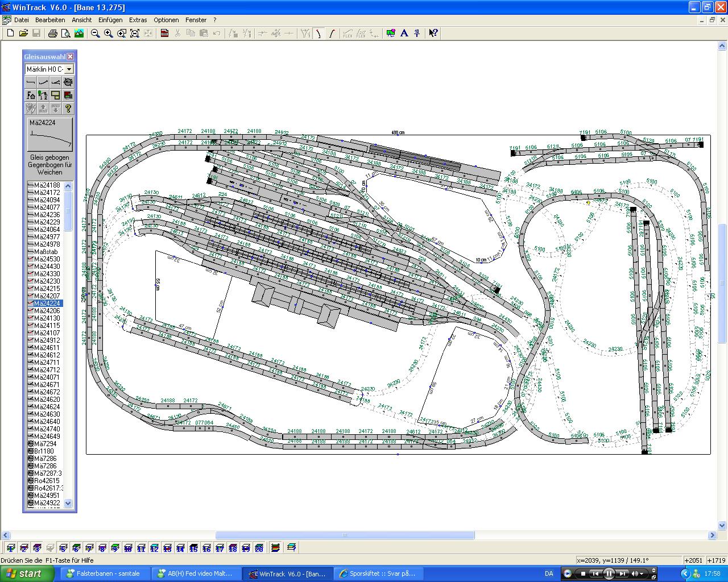The image size is (728, 582).
Task: Choose straight tracks in Gleisauswahl
Action: tap(31, 82)
